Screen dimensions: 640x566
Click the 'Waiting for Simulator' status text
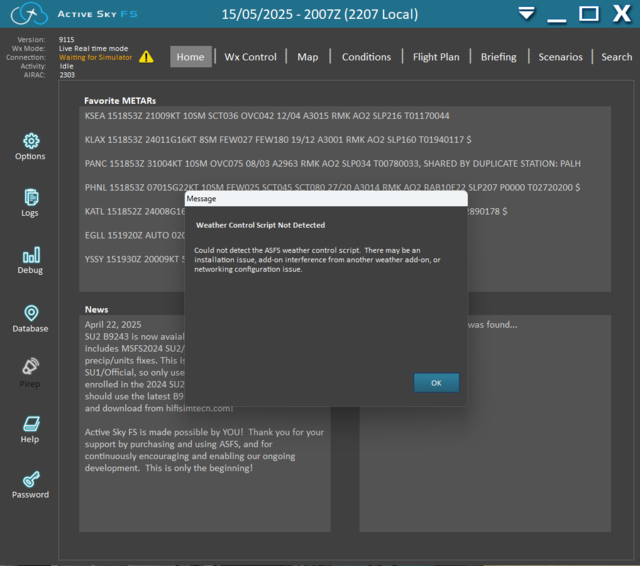[96, 58]
